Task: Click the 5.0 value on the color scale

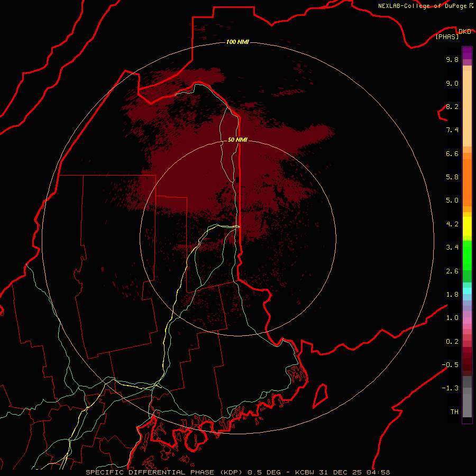Action: [452, 200]
